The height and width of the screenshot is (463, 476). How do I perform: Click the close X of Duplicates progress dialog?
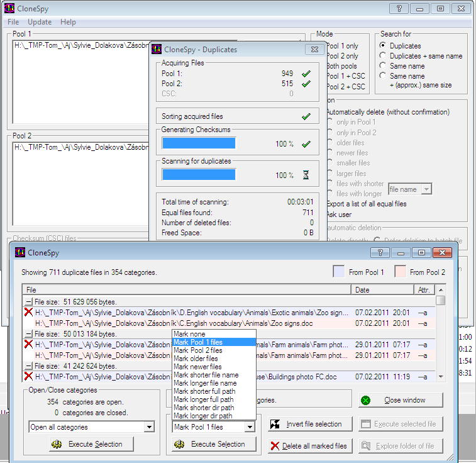click(x=314, y=50)
